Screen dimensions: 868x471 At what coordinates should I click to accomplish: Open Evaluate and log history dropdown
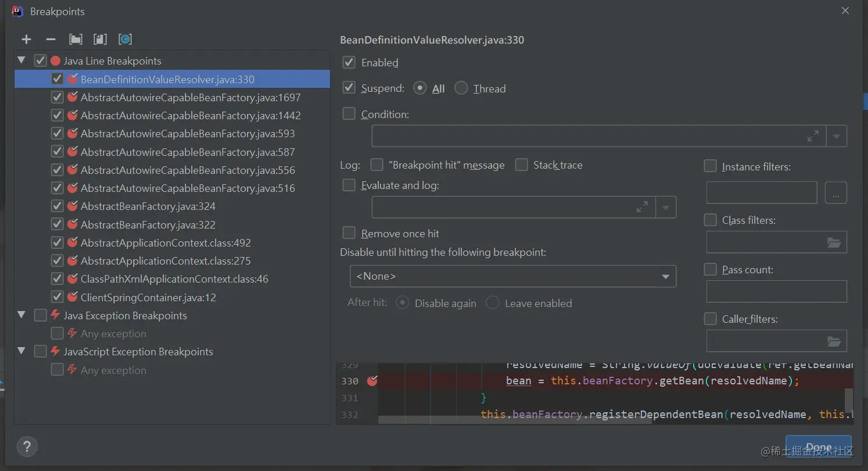[666, 207]
